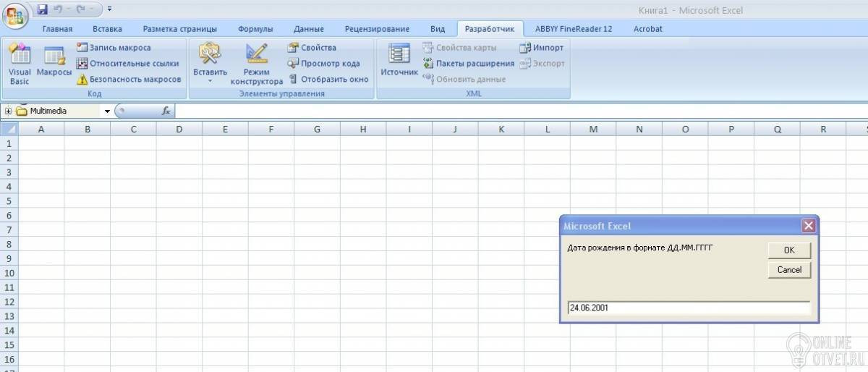868x372 pixels.
Task: Select column A header
Action: pos(41,129)
